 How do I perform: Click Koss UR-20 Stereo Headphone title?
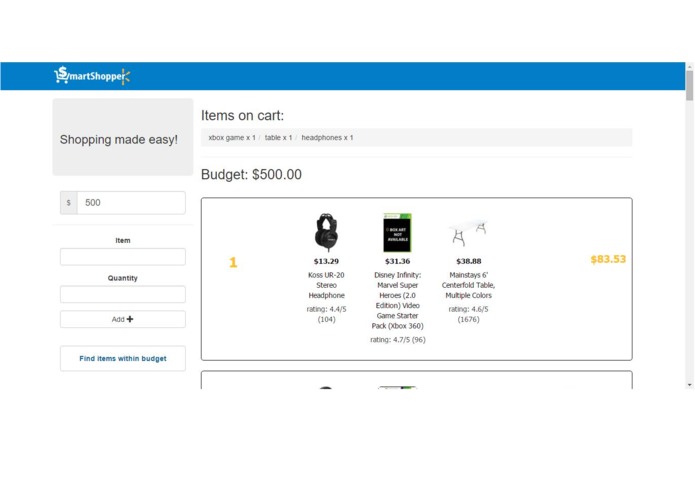coord(326,285)
